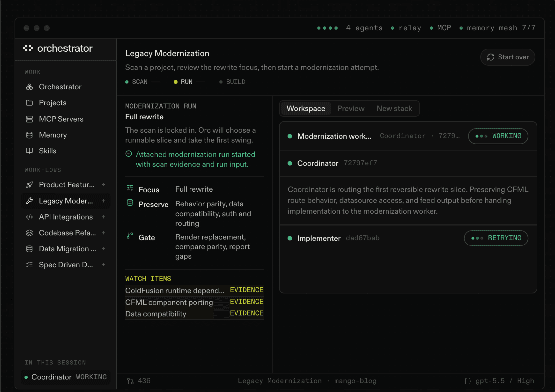555x392 pixels.
Task: Click the RETRYING status badge
Action: (496, 238)
